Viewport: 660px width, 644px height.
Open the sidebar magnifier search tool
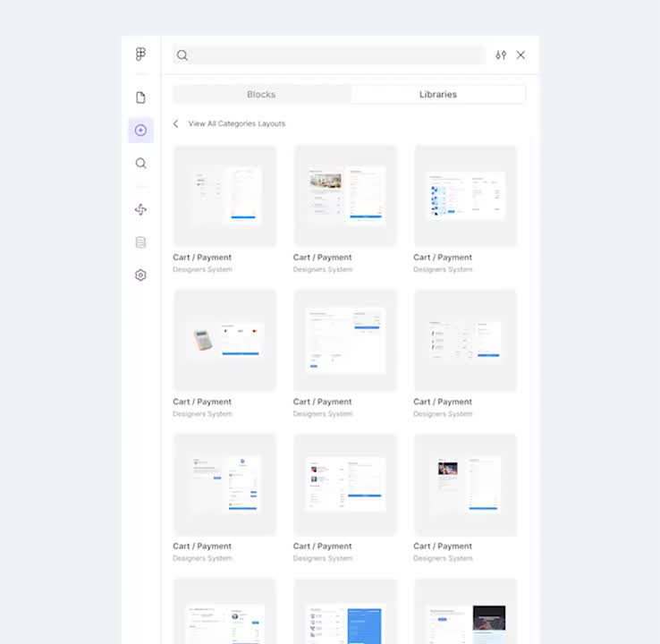pyautogui.click(x=140, y=163)
